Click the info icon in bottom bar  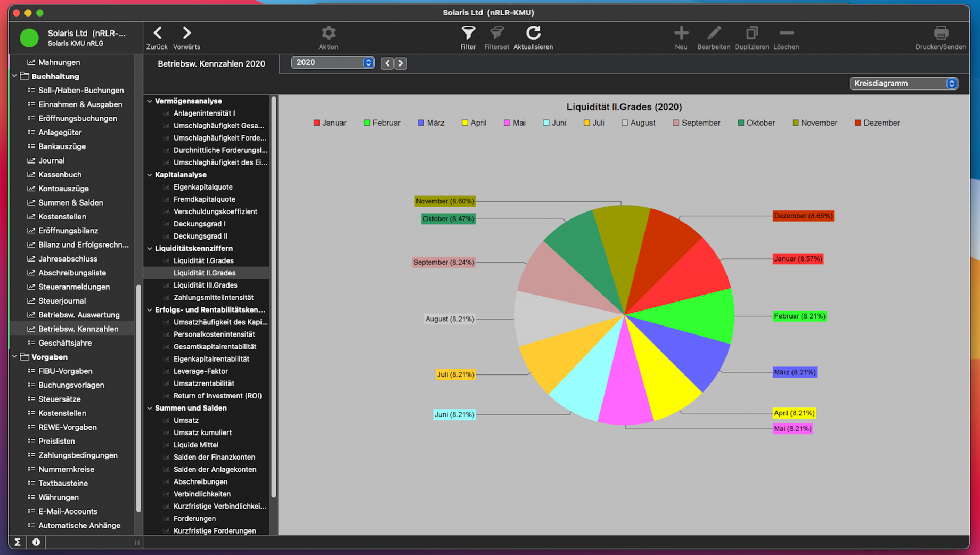coord(36,542)
